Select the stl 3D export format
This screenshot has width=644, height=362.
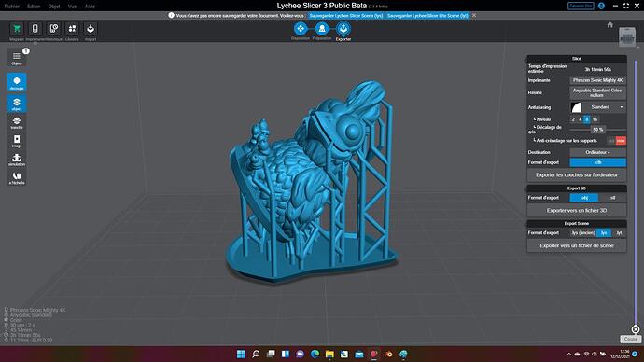(612, 198)
